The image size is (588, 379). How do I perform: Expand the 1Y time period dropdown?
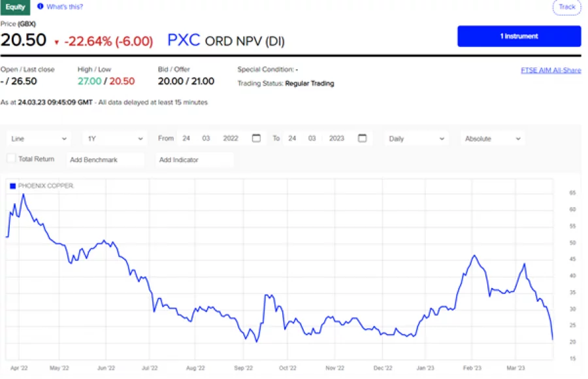pos(114,138)
